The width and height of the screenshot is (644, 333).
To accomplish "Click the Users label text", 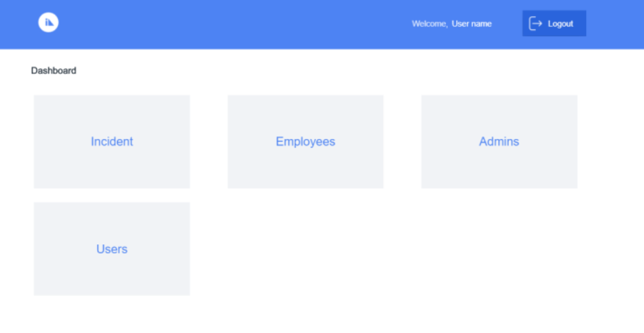I will [112, 249].
